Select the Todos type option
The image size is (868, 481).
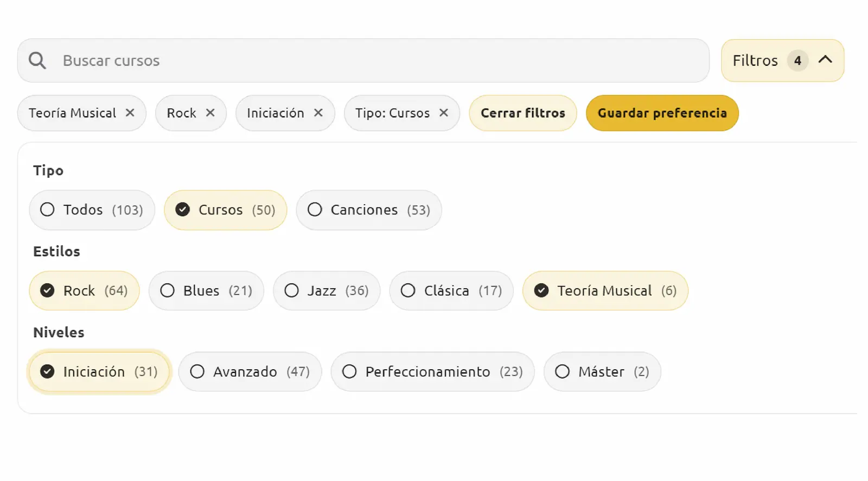92,210
